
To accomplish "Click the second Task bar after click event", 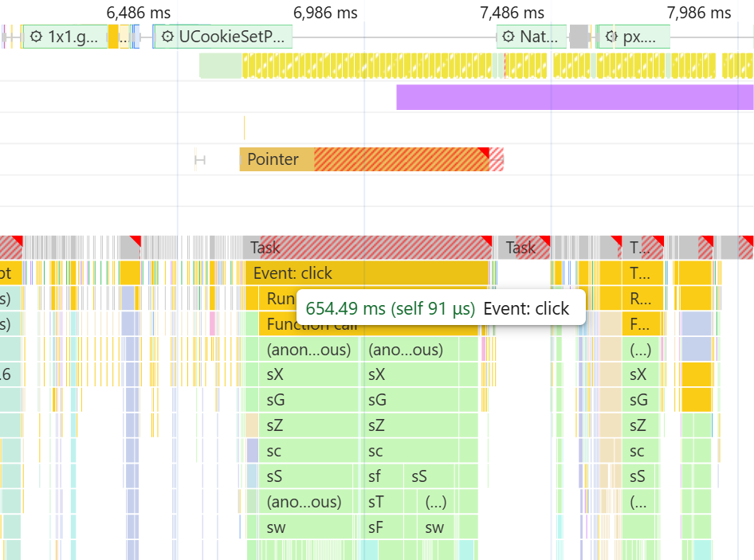I will (x=524, y=248).
